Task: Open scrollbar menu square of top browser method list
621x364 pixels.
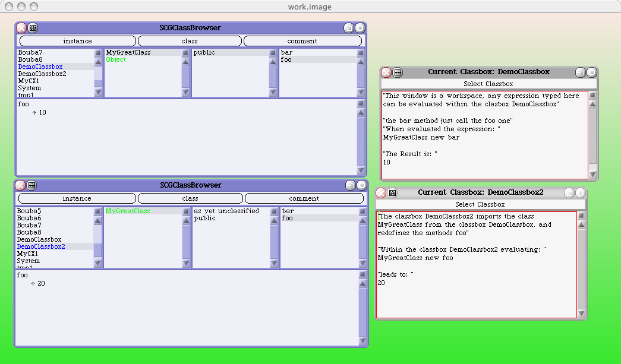Action: click(x=361, y=53)
